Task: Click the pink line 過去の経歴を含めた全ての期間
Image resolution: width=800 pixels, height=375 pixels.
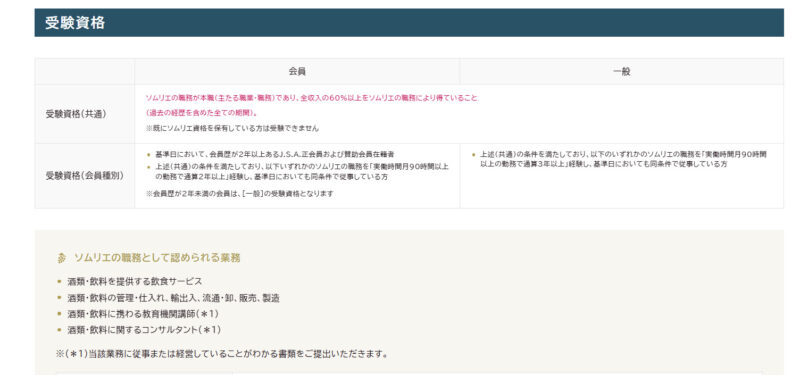Action: [201, 113]
